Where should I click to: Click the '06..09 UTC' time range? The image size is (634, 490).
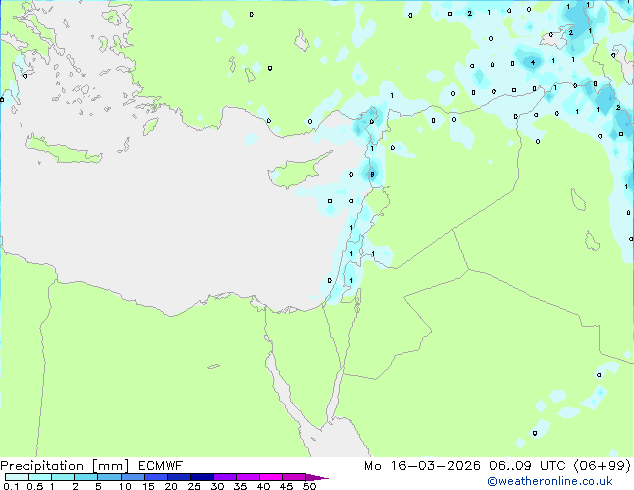point(526,466)
